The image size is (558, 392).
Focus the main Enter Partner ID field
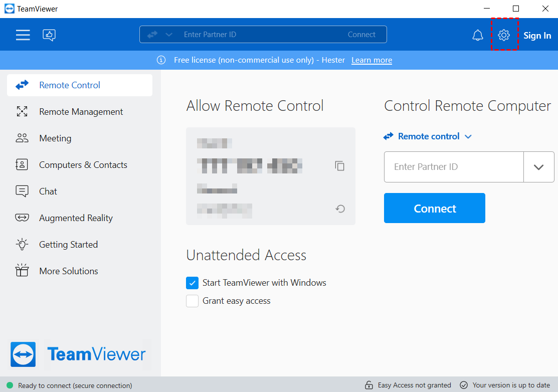[x=453, y=167]
